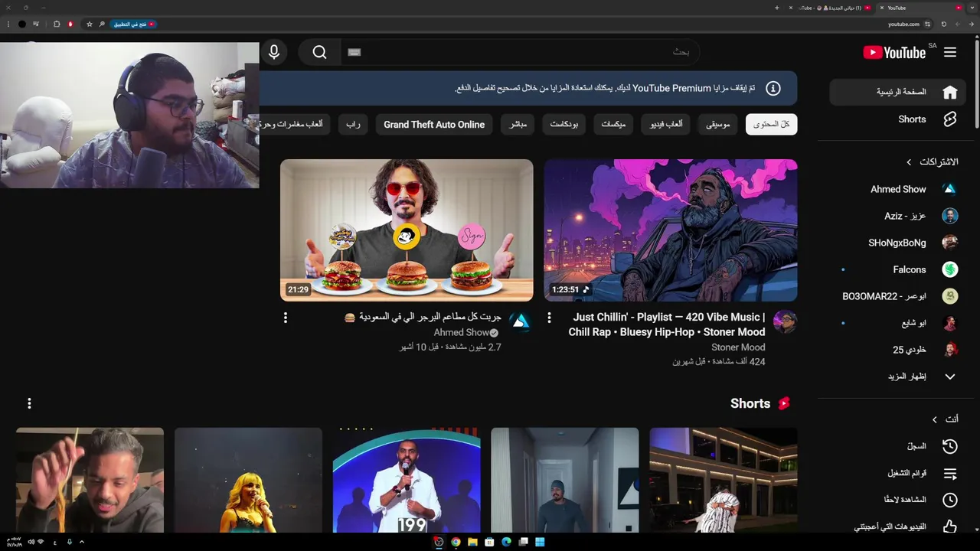
Task: Bookmark this page with the star icon
Action: (89, 24)
